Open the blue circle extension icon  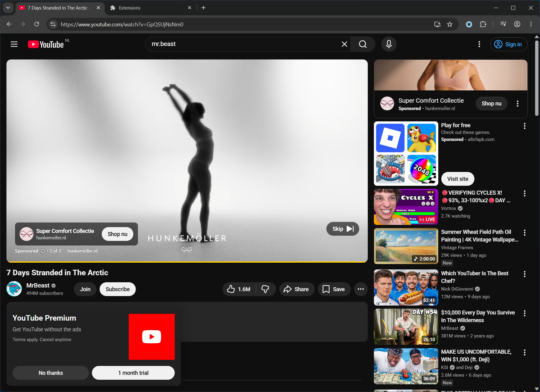(x=469, y=24)
